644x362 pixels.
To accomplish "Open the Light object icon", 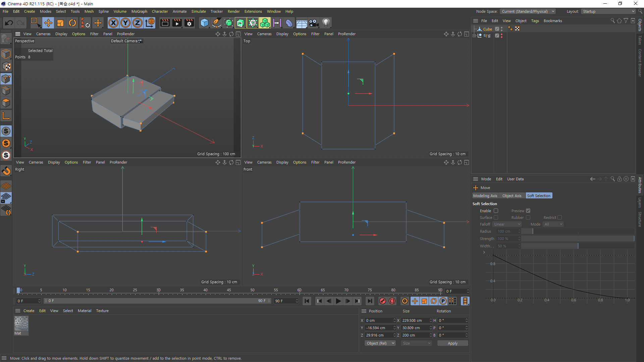I will (x=326, y=23).
